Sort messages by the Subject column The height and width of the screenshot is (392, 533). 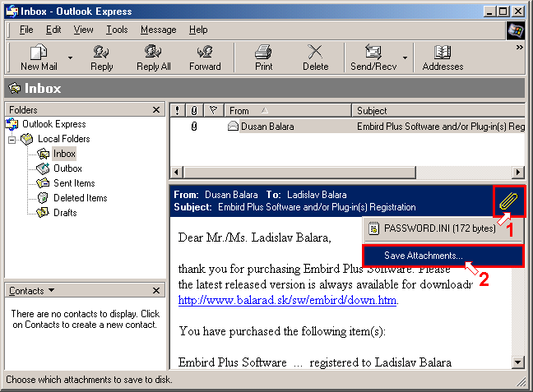pyautogui.click(x=439, y=110)
